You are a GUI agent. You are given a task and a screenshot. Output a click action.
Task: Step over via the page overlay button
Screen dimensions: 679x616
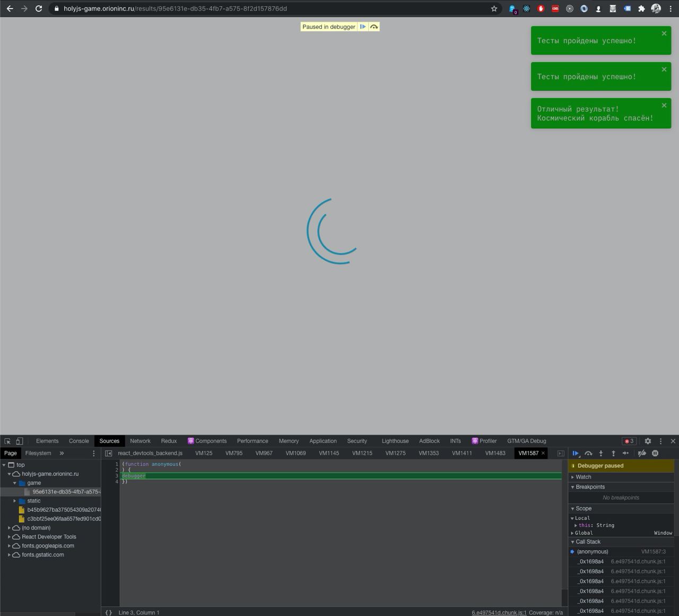[x=374, y=27]
